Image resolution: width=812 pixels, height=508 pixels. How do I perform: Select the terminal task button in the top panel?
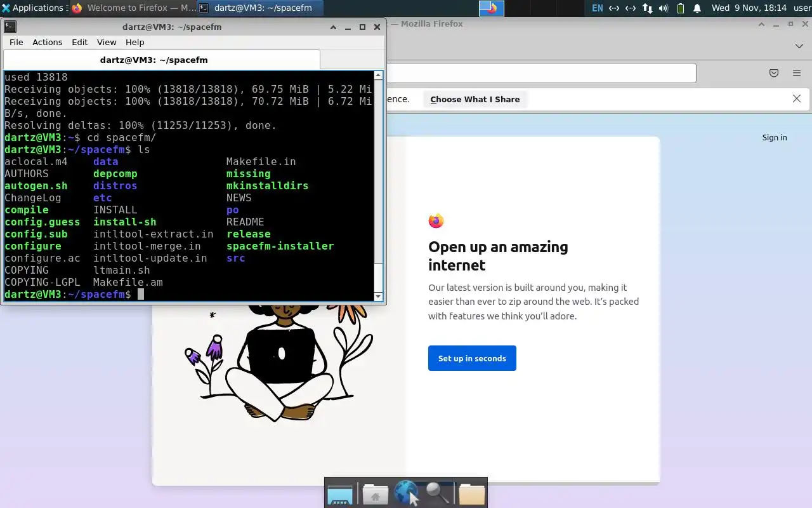coord(260,8)
